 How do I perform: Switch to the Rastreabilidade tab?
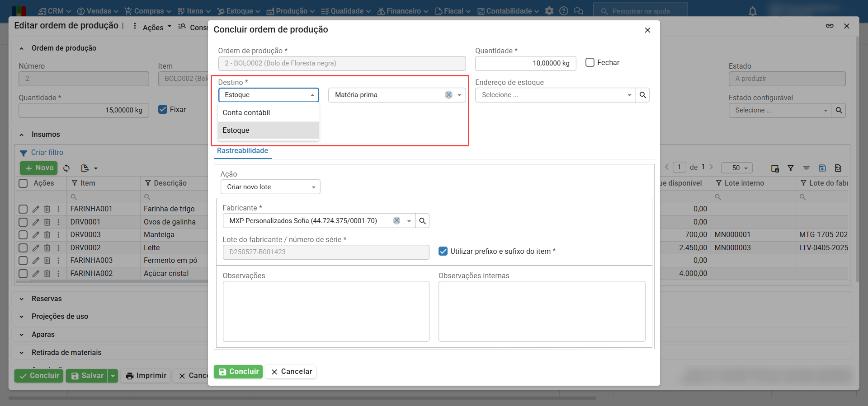click(x=242, y=151)
